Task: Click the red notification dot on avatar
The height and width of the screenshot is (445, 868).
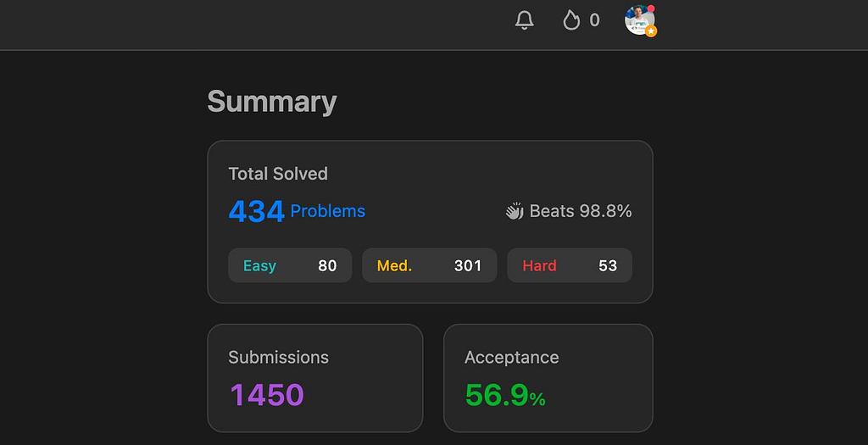Action: point(651,8)
